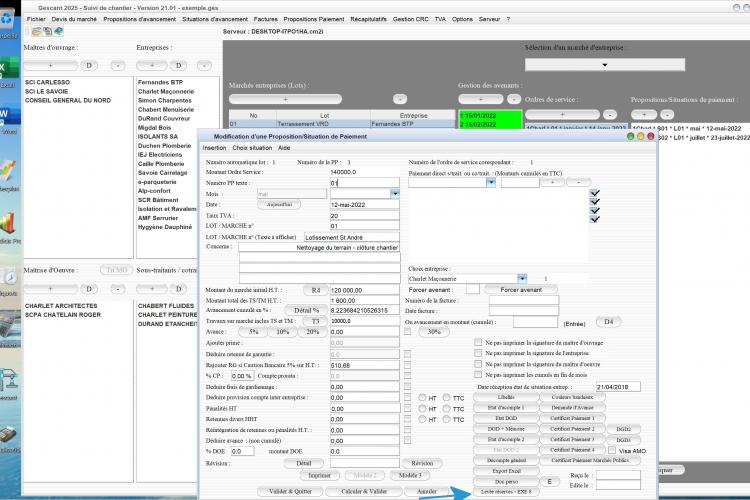Click the Détail % button
750x500 pixels.
306,311
